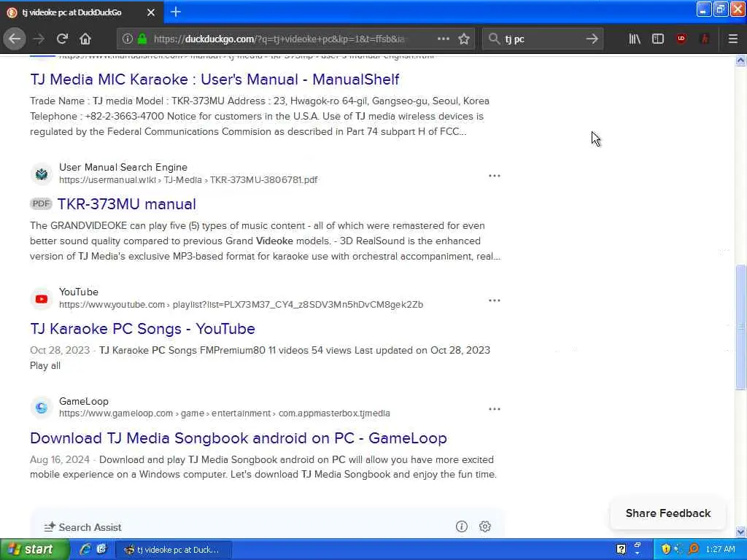The height and width of the screenshot is (560, 747).
Task: Click the youtube.com playlist URL
Action: pos(241,305)
